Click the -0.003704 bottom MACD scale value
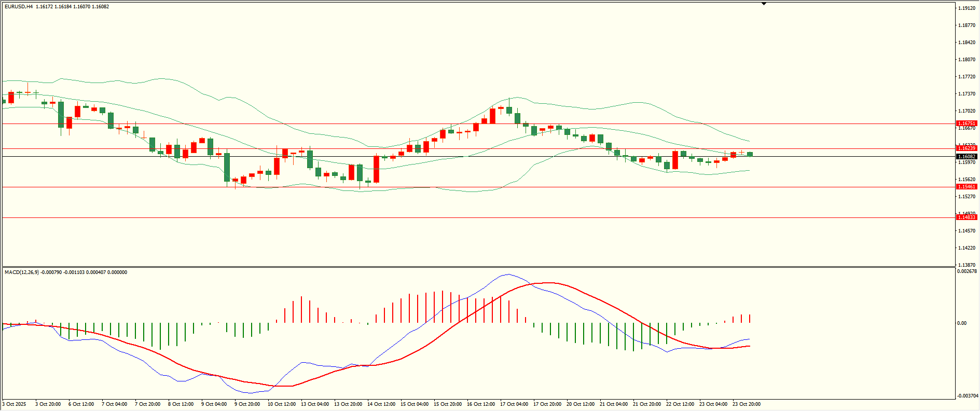Screen dimensions: 980x411 tap(967, 395)
